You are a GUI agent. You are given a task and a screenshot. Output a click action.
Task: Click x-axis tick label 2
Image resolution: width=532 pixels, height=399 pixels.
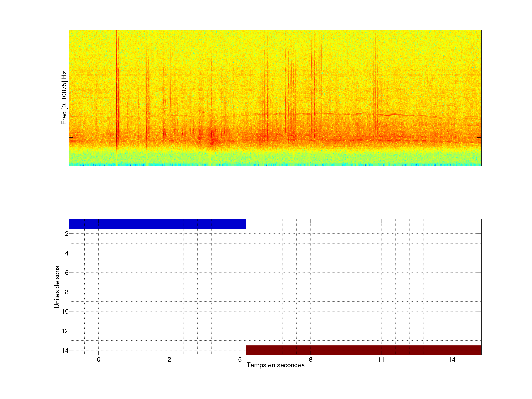169,359
